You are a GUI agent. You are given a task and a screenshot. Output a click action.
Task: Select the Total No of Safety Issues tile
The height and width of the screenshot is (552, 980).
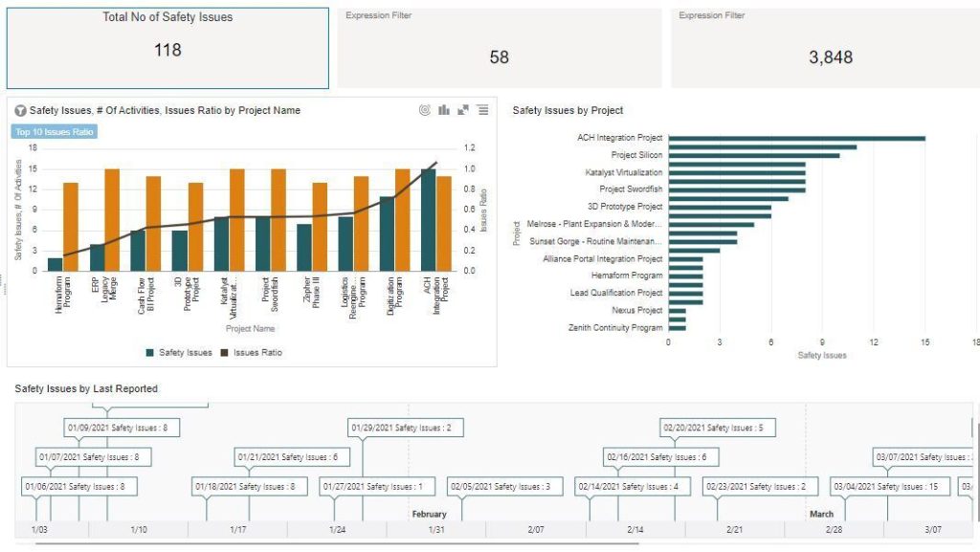click(x=167, y=48)
